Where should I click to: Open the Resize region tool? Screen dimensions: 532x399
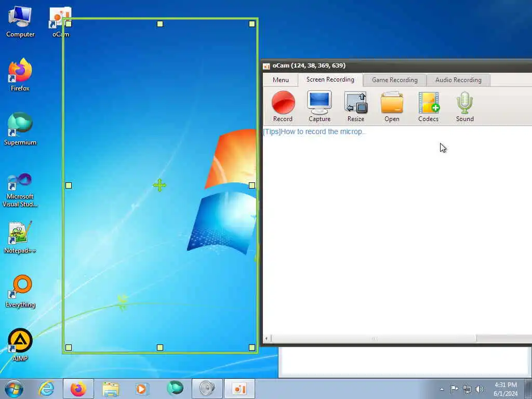[355, 106]
